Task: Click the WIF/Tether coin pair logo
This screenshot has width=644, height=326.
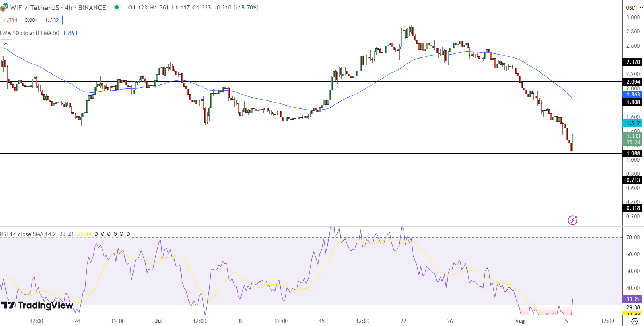Action: pyautogui.click(x=4, y=7)
